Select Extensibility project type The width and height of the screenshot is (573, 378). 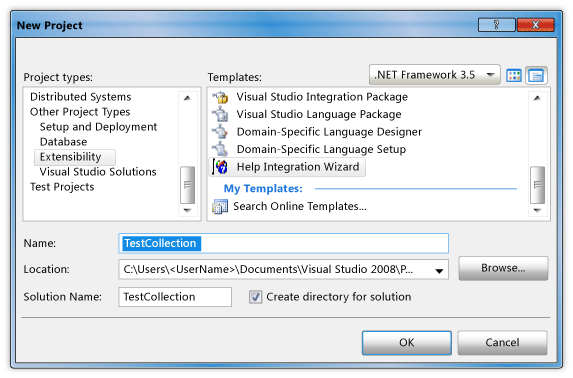(75, 157)
